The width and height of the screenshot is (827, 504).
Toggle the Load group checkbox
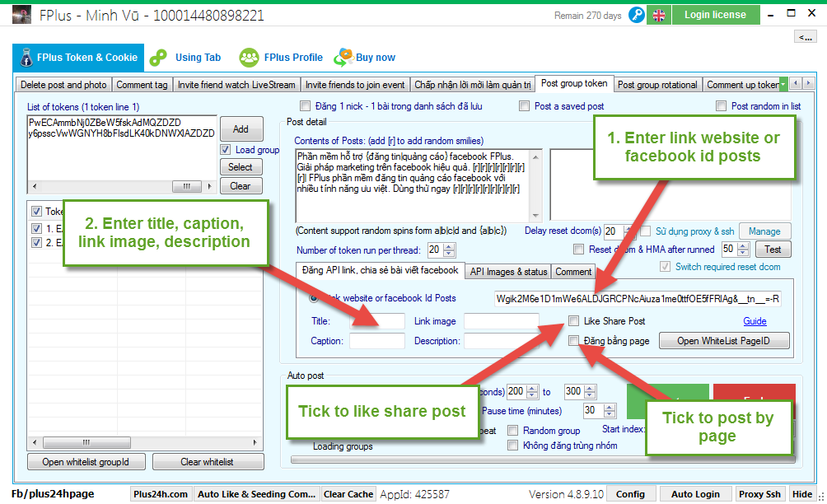pos(225,150)
